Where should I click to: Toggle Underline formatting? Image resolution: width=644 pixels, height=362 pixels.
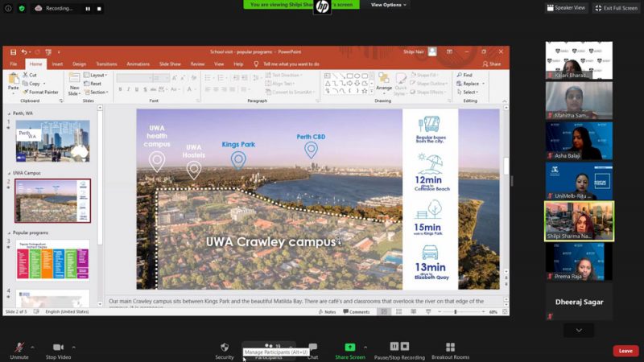point(136,89)
